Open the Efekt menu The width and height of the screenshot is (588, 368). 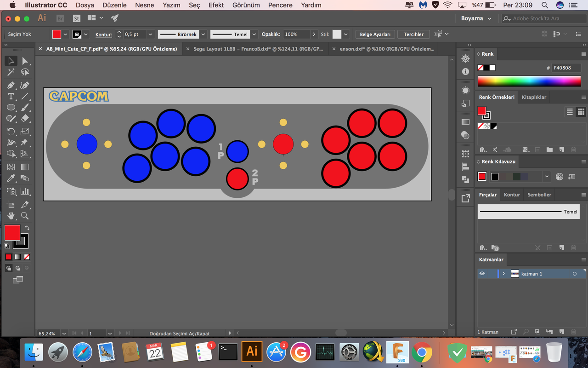pyautogui.click(x=216, y=5)
